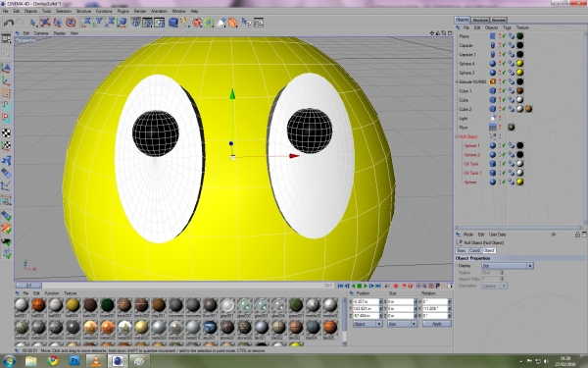Click the greyed Redo arrow in the toolbar
Image resolution: width=588 pixels, height=368 pixels.
tap(20, 23)
